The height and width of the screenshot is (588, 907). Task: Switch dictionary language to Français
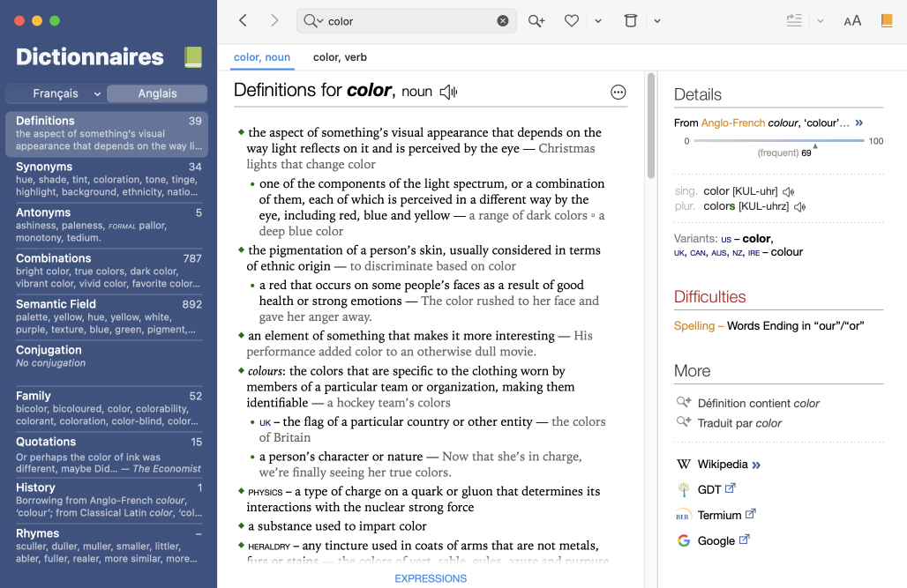56,93
